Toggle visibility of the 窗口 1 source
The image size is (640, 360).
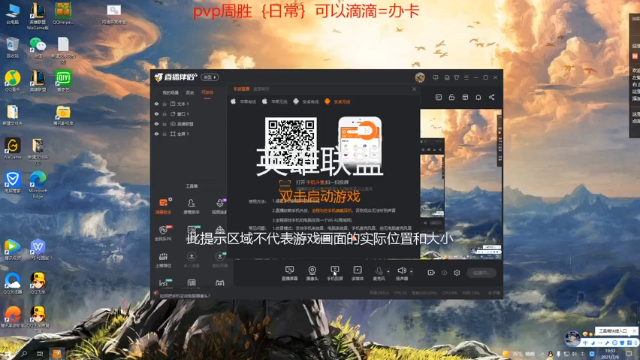156,114
